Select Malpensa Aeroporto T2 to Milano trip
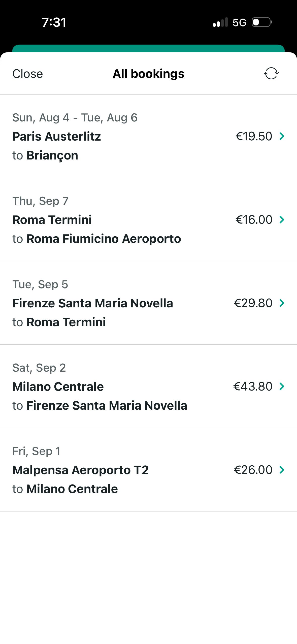 click(148, 470)
